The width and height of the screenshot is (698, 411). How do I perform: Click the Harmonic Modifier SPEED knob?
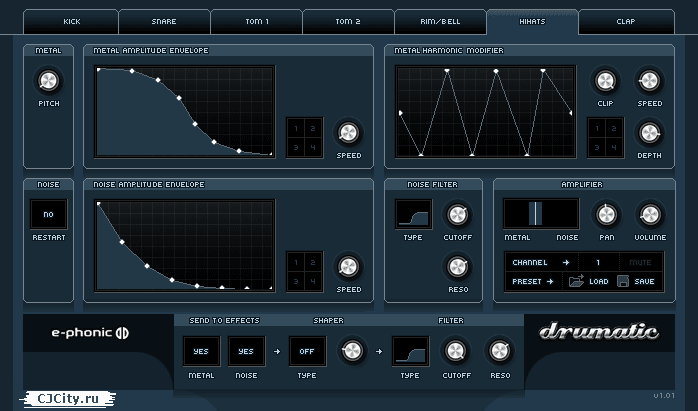[x=649, y=81]
